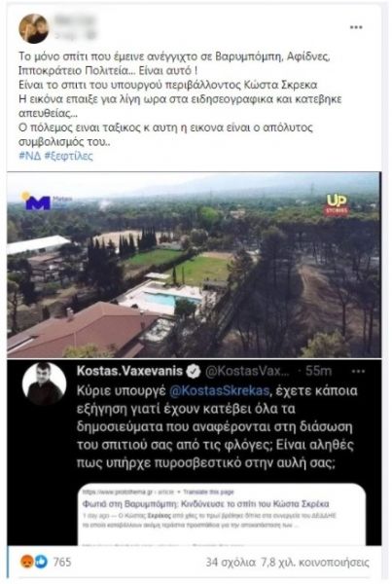
Task: Open the tweet's three-dot more menu
Action: 358,371
